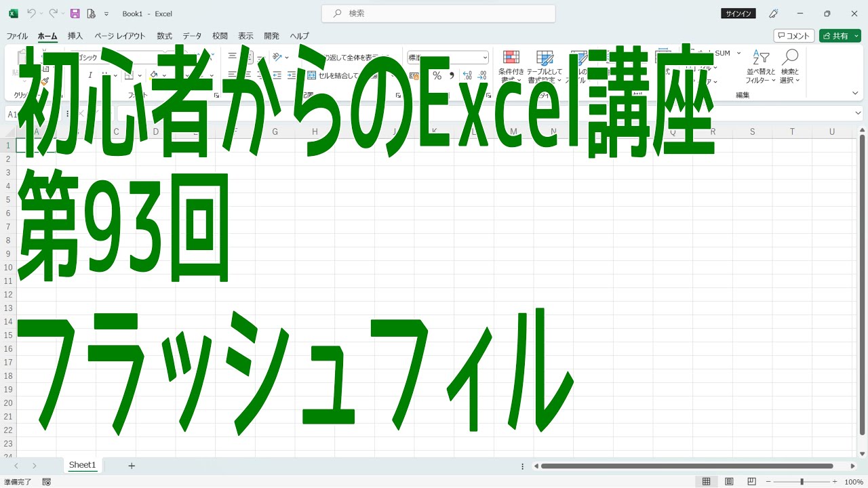868x488 pixels.
Task: Switch to ページ レイアウト tab
Action: pos(120,36)
